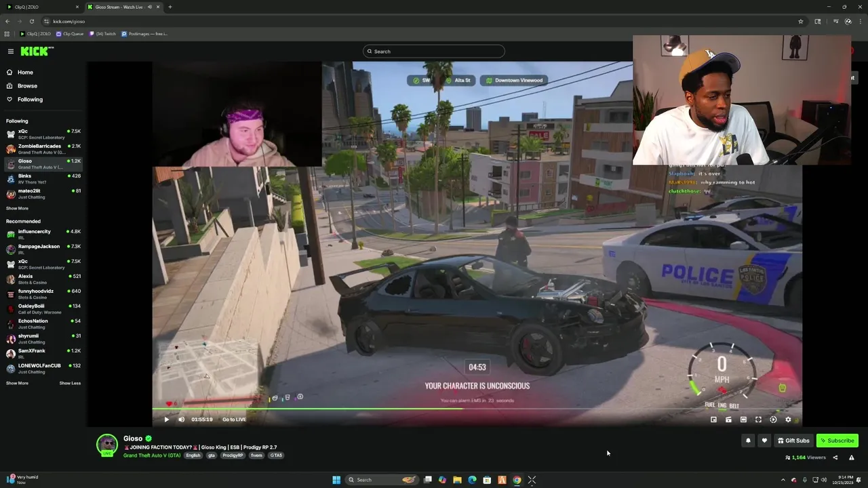Open funnyhoodvidz recommended channel
The image size is (868, 488).
(43, 294)
